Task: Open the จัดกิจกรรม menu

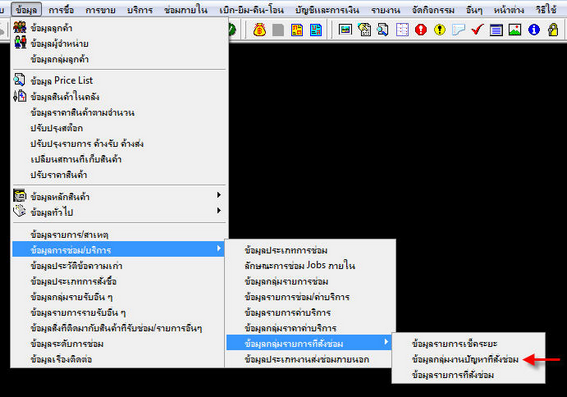Action: pyautogui.click(x=433, y=10)
